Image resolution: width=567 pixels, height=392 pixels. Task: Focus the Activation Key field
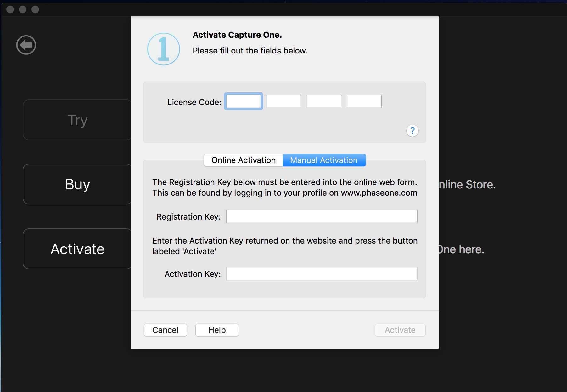[x=322, y=274]
